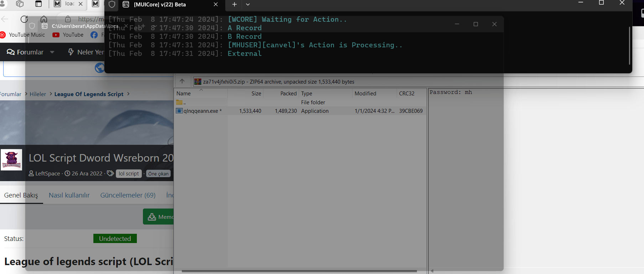Click the Undetected status badge
Image resolution: width=644 pixels, height=274 pixels.
coord(115,239)
